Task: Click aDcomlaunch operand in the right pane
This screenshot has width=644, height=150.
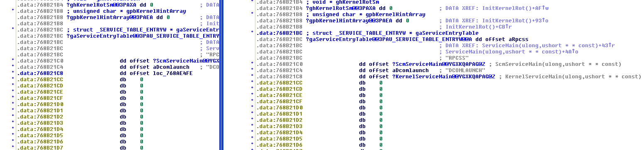Action: 410,70
